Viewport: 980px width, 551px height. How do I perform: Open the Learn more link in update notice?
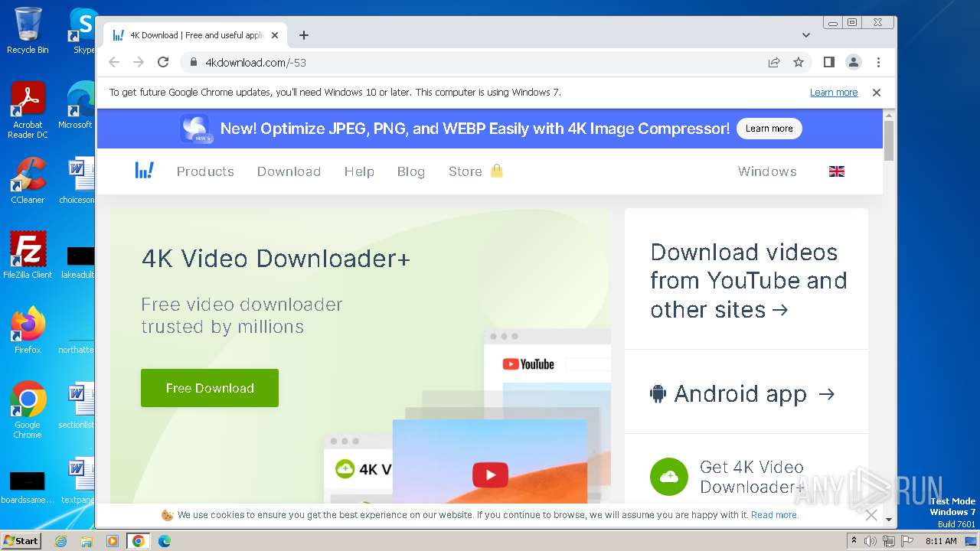pos(834,93)
